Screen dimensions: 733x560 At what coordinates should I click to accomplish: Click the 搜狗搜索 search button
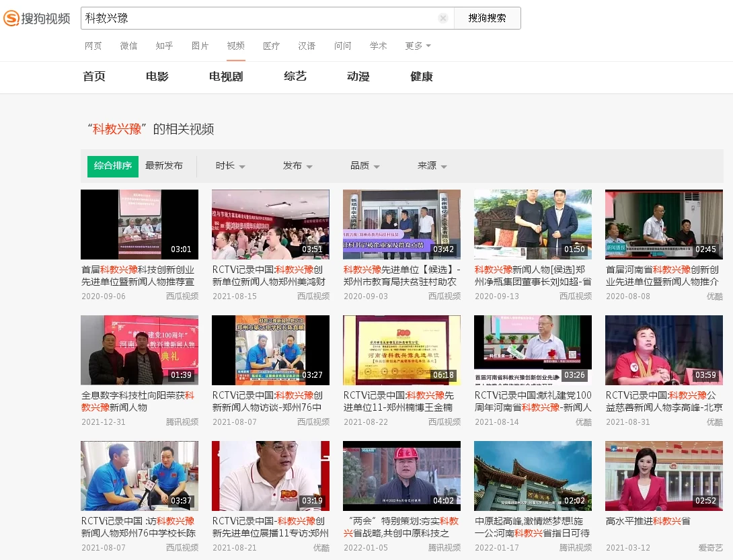[x=488, y=18]
